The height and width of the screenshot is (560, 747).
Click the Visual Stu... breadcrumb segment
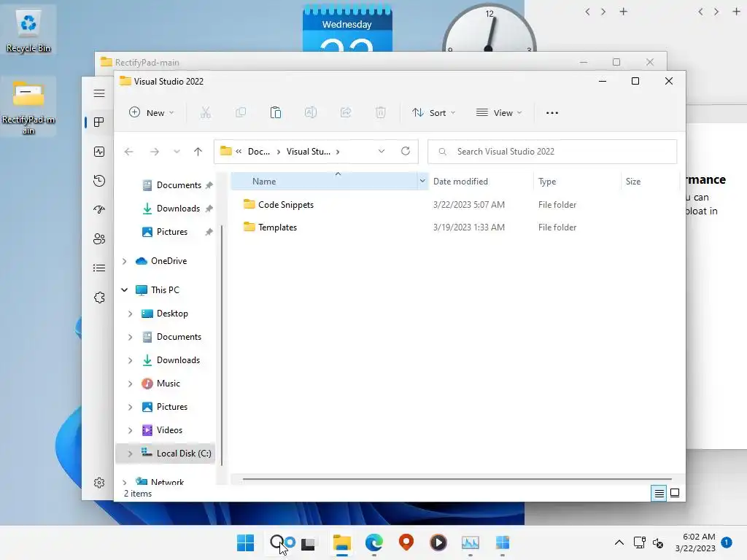(309, 152)
